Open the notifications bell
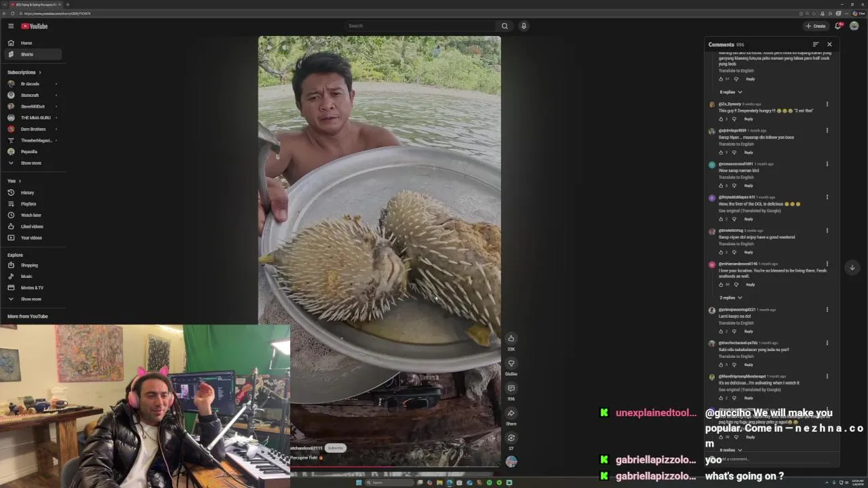The image size is (868, 488). (x=838, y=26)
